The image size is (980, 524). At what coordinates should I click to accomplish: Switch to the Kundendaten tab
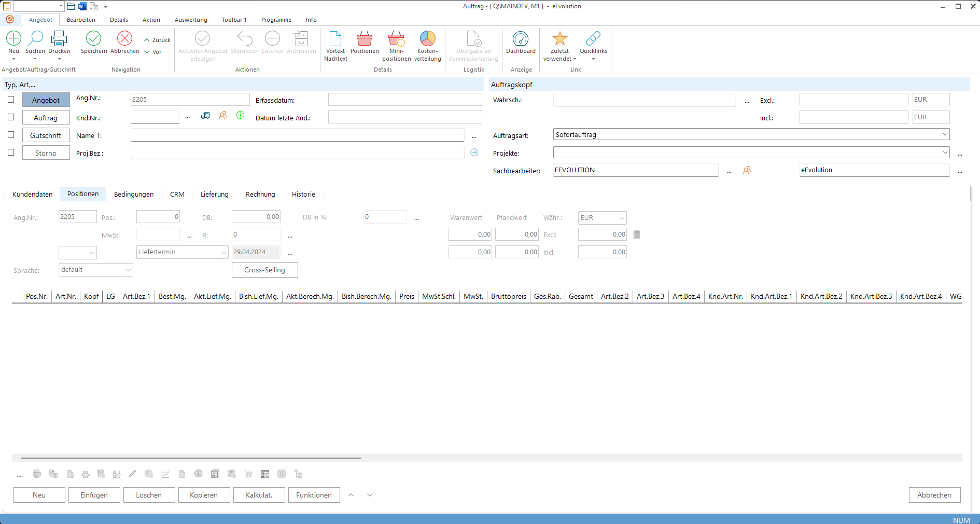tap(33, 194)
